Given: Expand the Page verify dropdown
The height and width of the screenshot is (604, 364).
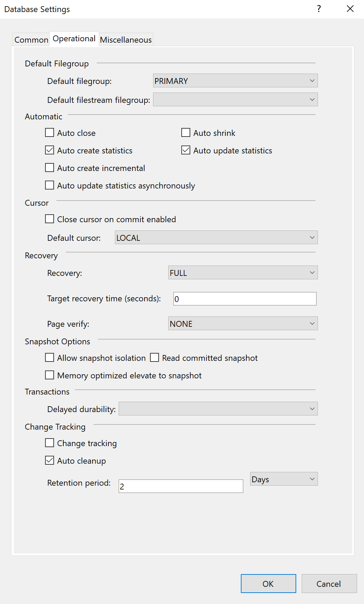Looking at the screenshot, I should 243,324.
